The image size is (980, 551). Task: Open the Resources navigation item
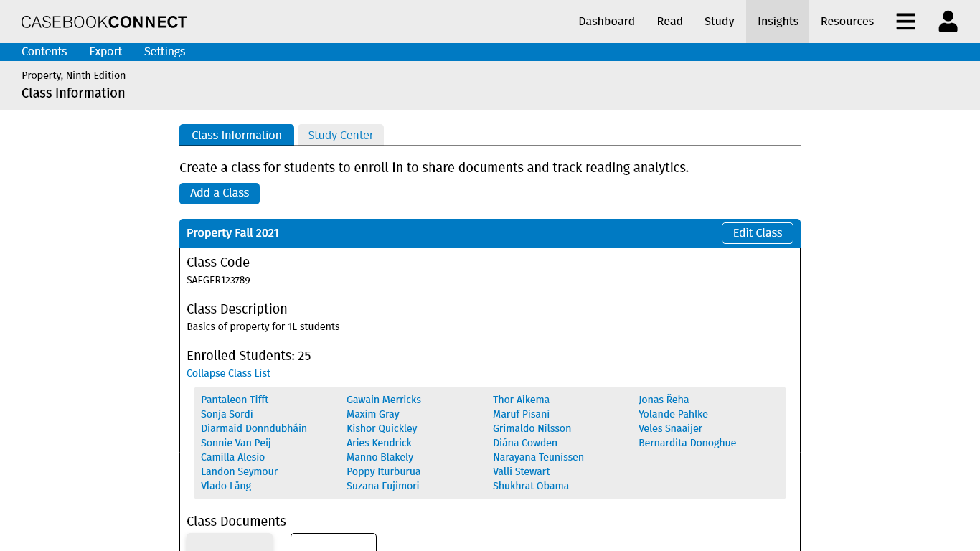click(x=847, y=22)
